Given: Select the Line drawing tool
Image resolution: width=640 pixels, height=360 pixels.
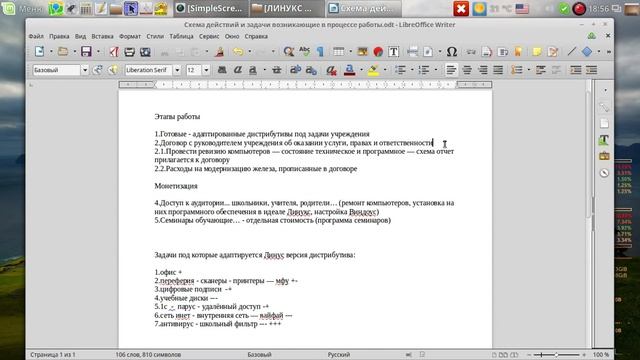Looking at the screenshot, I should pyautogui.click(x=572, y=51).
